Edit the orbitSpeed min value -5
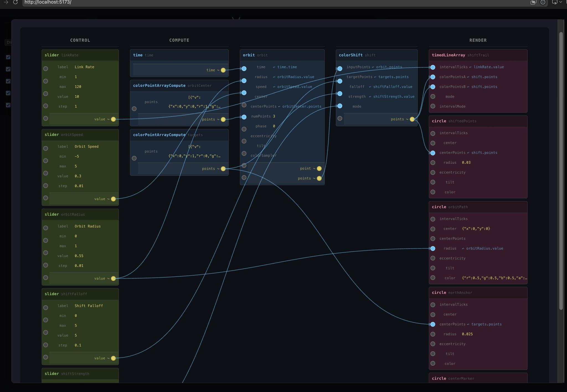 point(77,157)
